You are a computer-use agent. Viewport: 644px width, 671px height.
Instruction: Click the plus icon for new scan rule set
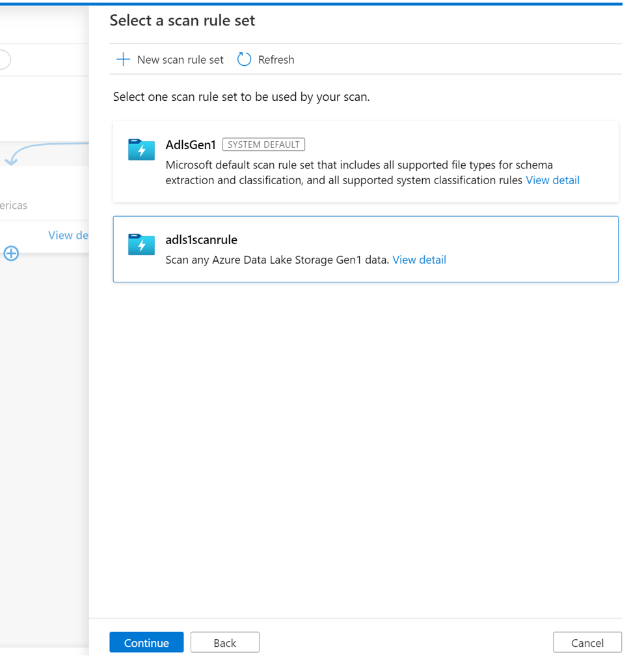(x=122, y=60)
